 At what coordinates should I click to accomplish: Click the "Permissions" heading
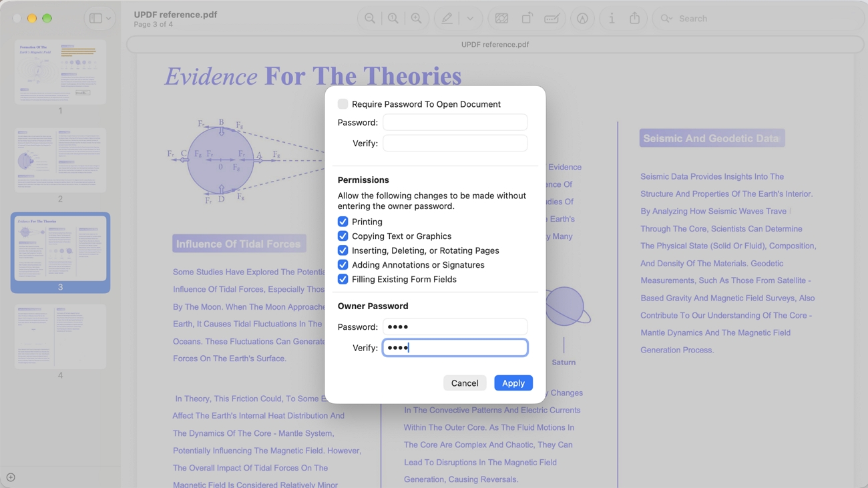(363, 180)
